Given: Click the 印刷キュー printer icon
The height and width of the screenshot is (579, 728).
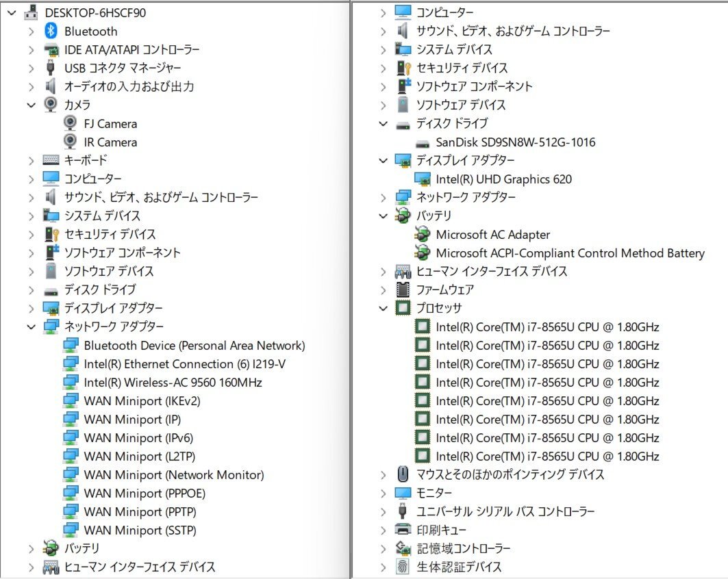Looking at the screenshot, I should click(403, 529).
